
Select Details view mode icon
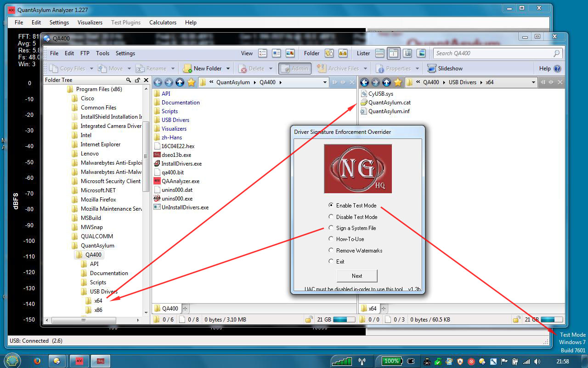tap(263, 53)
